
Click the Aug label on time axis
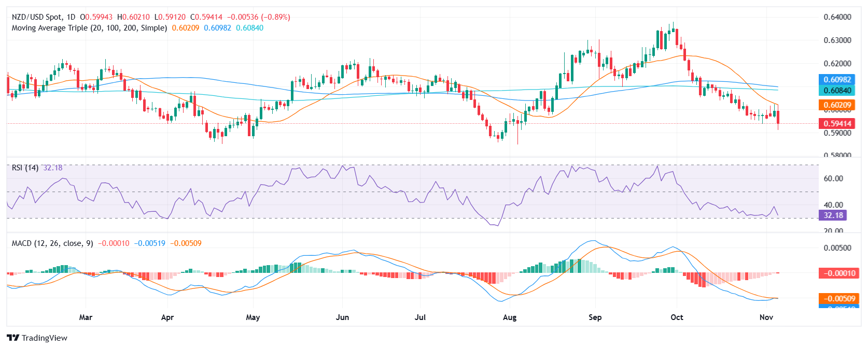[x=510, y=317]
